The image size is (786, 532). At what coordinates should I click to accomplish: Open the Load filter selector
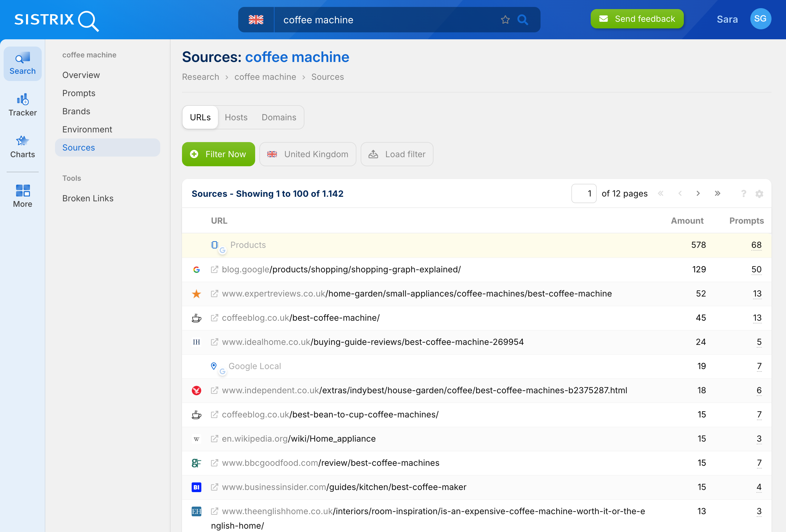(x=397, y=154)
